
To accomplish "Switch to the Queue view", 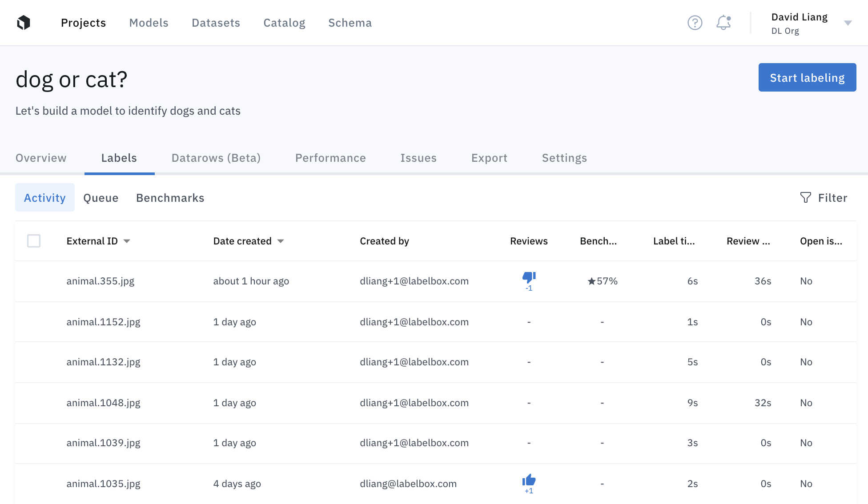I will click(100, 198).
